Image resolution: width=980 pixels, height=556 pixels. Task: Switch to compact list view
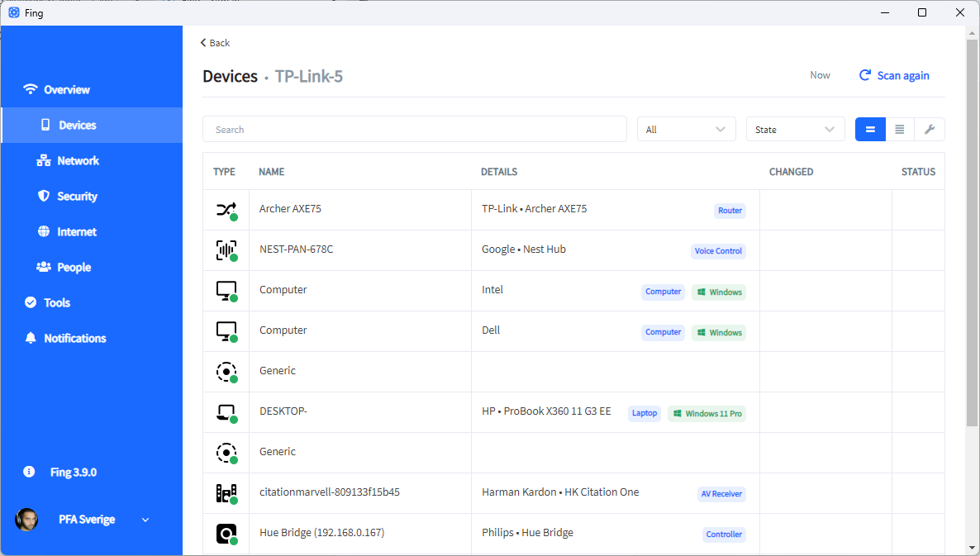(x=899, y=129)
